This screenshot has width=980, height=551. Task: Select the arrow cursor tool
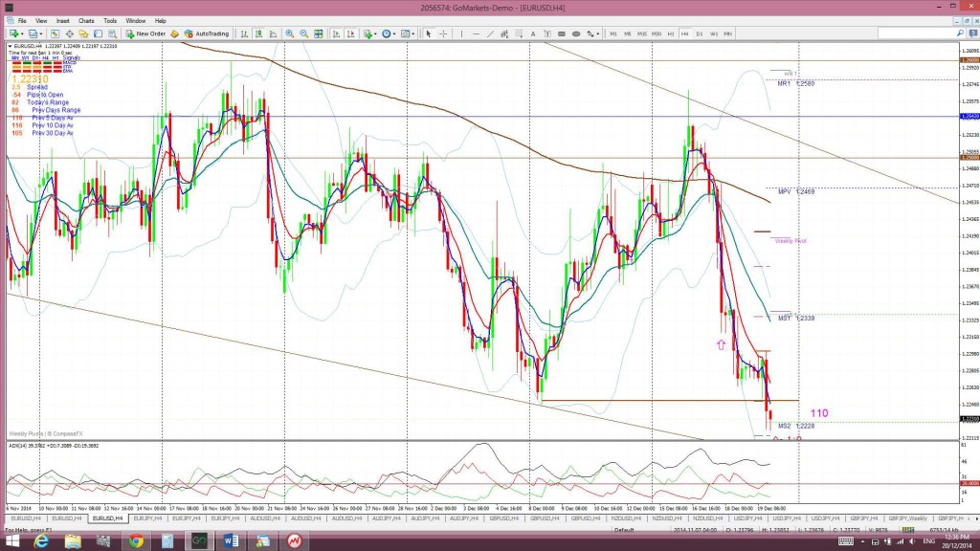point(429,33)
